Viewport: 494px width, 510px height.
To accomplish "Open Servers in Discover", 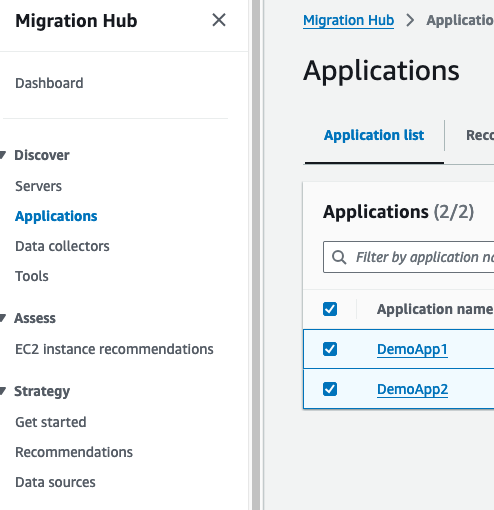I will [x=39, y=186].
